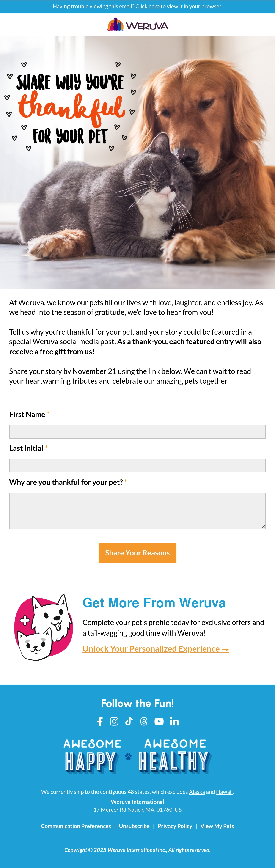
Task: Click the Weruva logo at top
Action: pyautogui.click(x=137, y=25)
